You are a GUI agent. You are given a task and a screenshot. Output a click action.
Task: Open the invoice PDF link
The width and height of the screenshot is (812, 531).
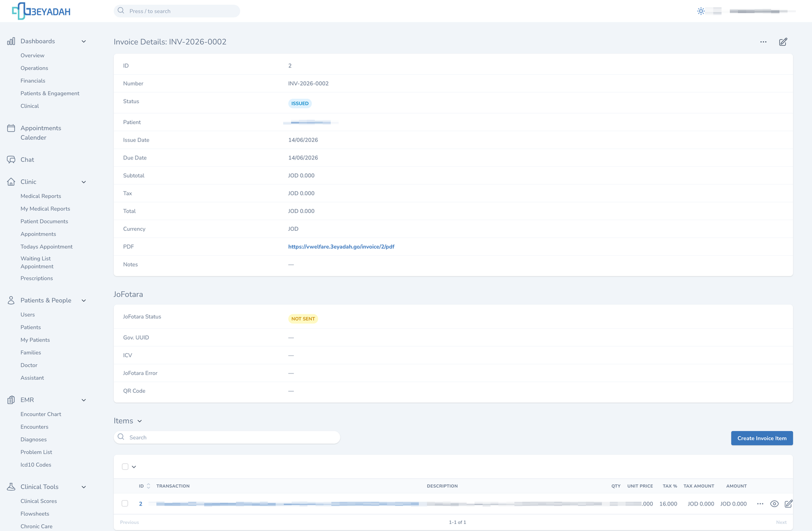pyautogui.click(x=341, y=247)
